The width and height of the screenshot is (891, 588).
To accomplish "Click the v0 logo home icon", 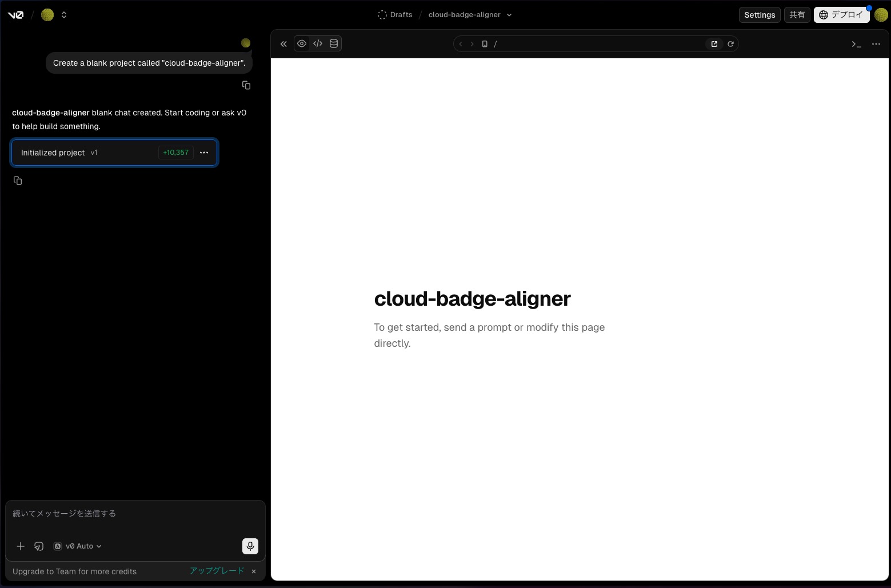I will point(15,15).
